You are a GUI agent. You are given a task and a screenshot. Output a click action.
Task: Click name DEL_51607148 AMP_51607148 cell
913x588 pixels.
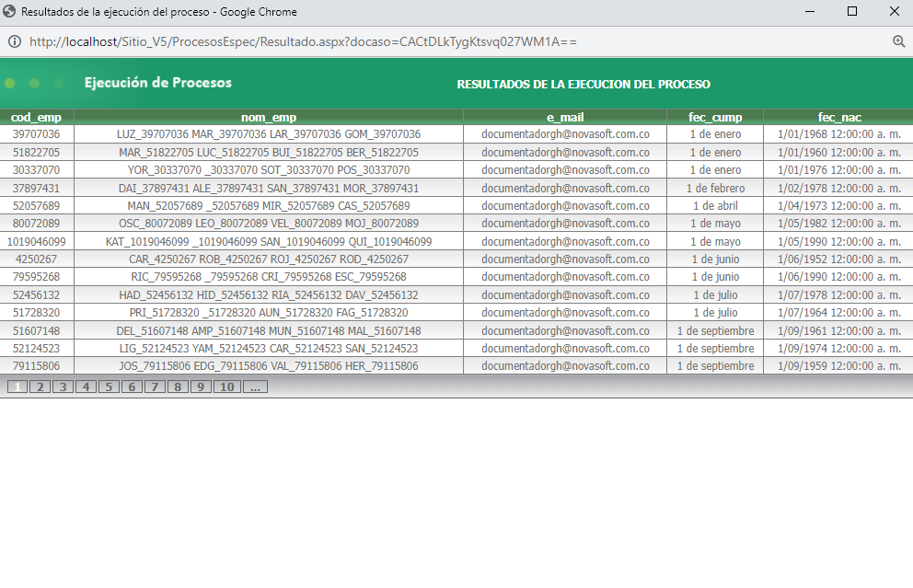[x=269, y=330]
